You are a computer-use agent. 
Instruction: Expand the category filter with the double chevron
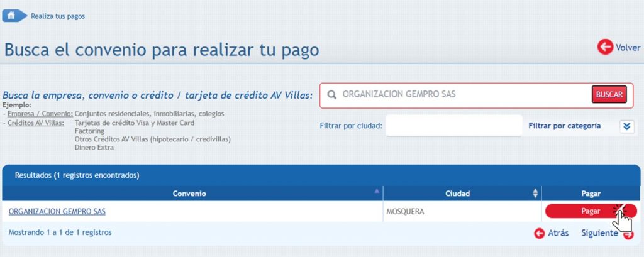pos(626,126)
